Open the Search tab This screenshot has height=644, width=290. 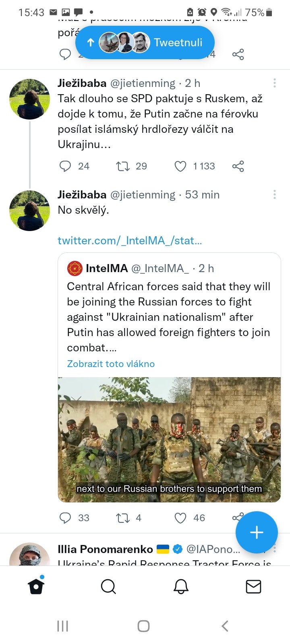pyautogui.click(x=108, y=586)
